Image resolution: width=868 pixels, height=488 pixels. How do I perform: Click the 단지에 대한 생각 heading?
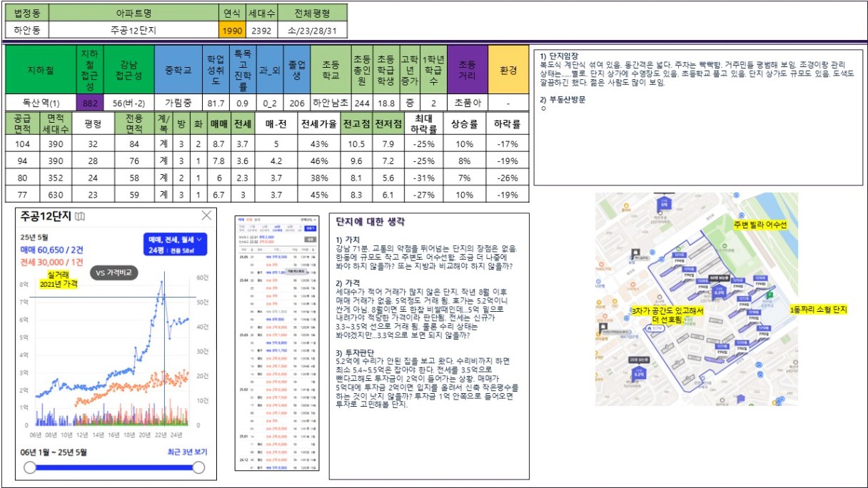(371, 222)
